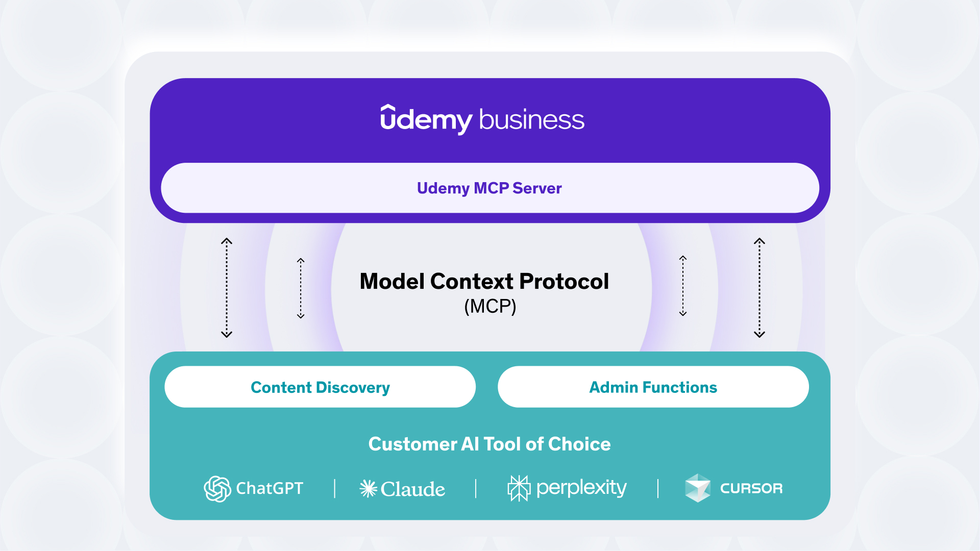Click the short dotted arrow left of the title
This screenshot has width=980, height=551.
(x=301, y=288)
